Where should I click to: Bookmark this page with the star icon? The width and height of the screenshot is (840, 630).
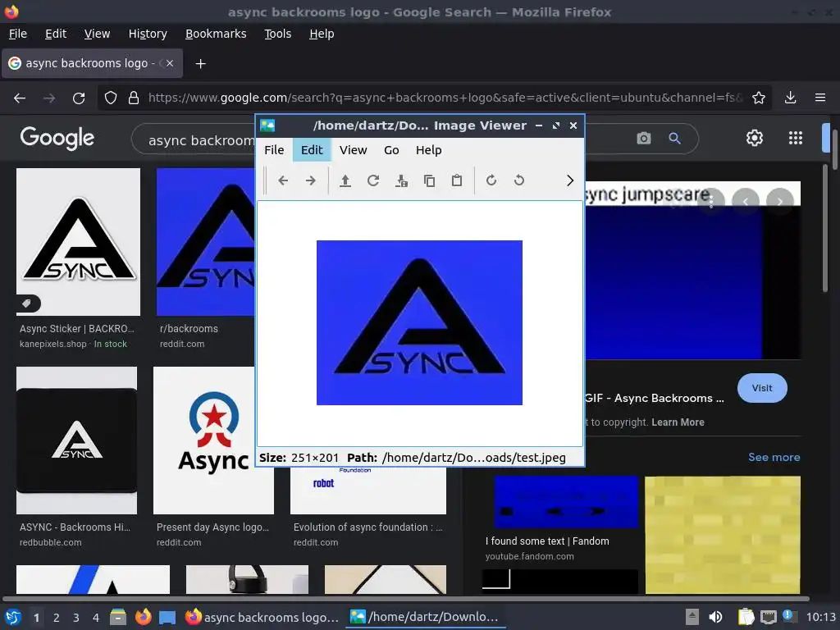pyautogui.click(x=759, y=98)
